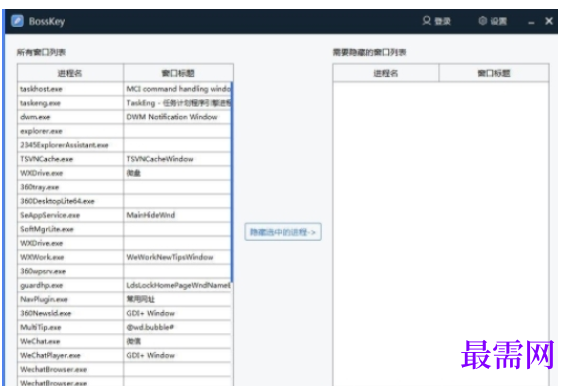This screenshot has height=386, width=573.
Task: Select the WXWork.exe process
Action: [x=70, y=257]
